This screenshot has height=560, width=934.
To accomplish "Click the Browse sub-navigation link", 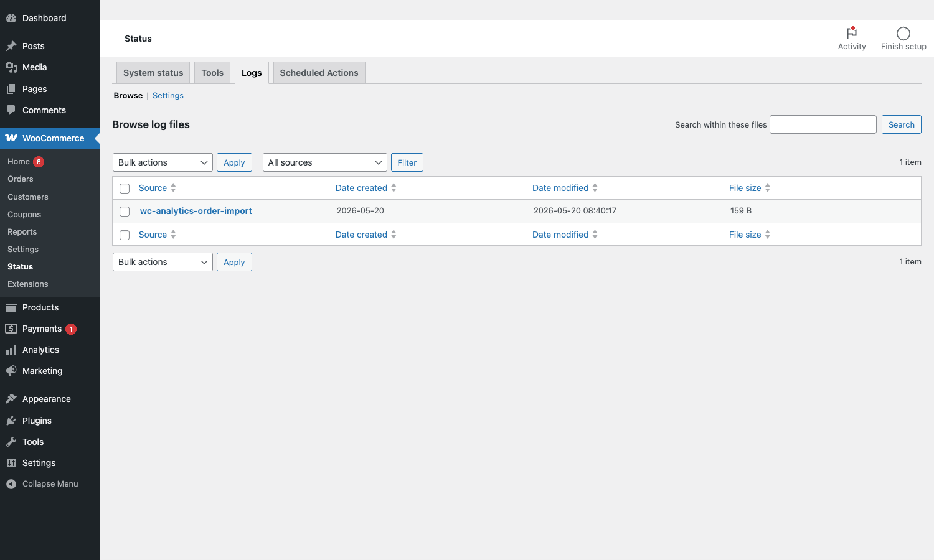I will 128,95.
